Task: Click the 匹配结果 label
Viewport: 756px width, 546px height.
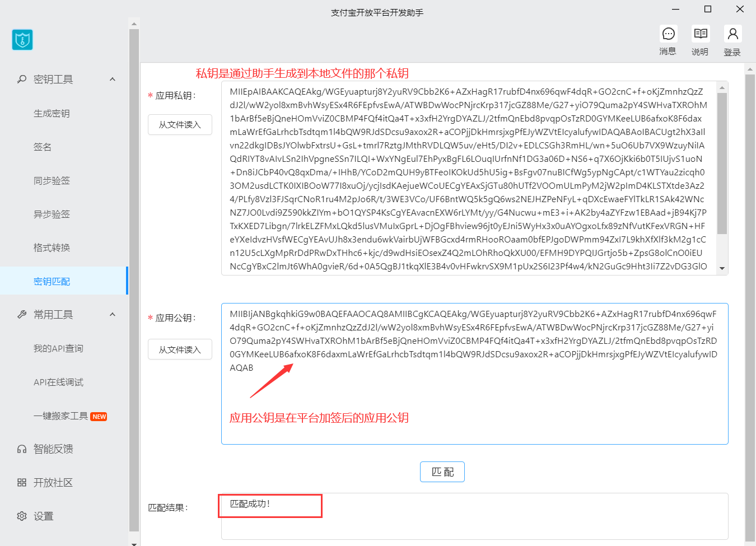Action: pos(168,507)
